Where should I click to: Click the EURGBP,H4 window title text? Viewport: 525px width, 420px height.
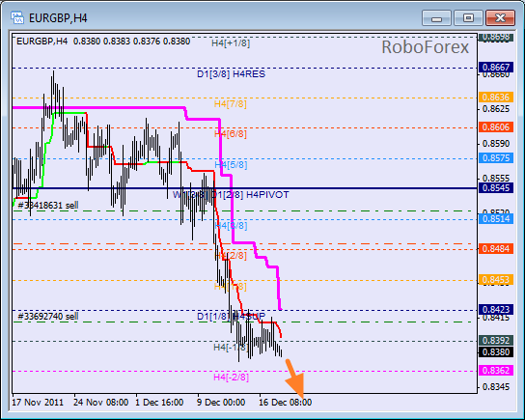click(x=58, y=18)
